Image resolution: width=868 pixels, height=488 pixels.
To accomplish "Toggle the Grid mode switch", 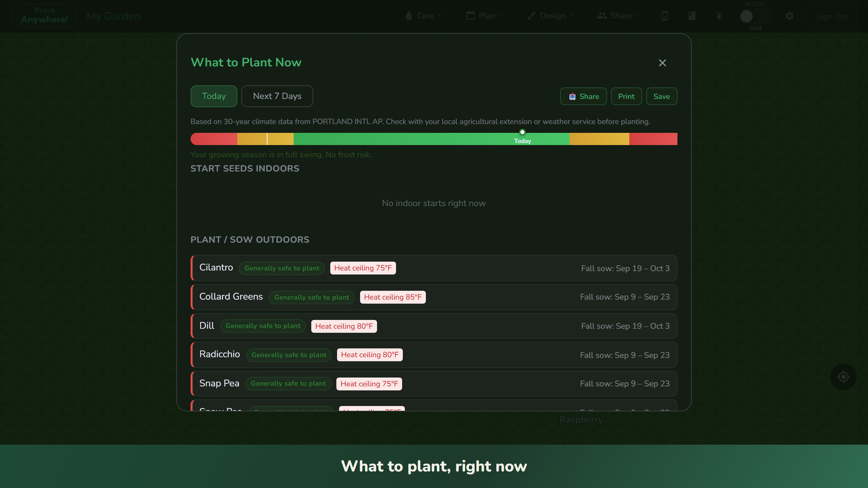I will (755, 16).
